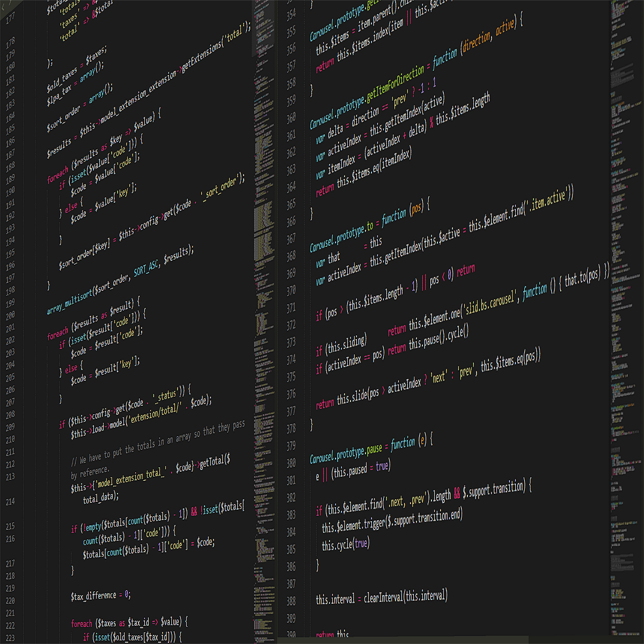Screen dimensions: 644x644
Task: Click line number 200 in left gutter
Action: [10, 316]
